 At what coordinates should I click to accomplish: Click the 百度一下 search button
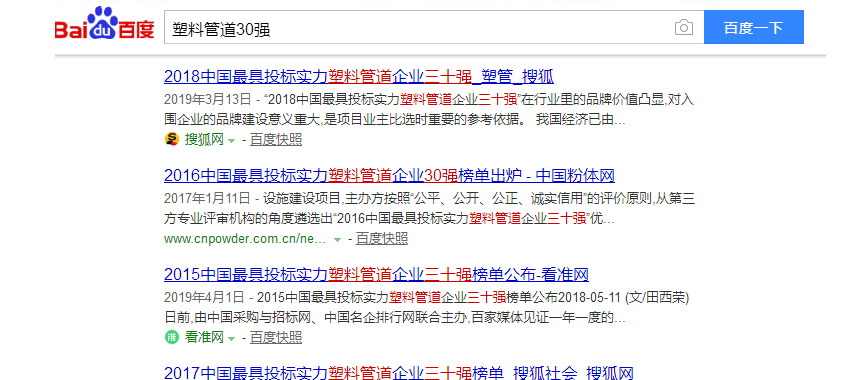click(754, 27)
